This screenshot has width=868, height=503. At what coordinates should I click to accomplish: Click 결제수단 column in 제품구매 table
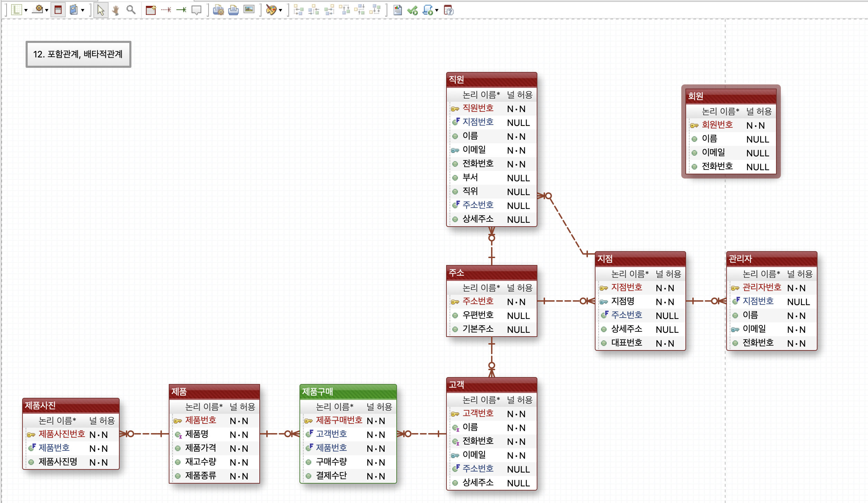click(x=348, y=476)
